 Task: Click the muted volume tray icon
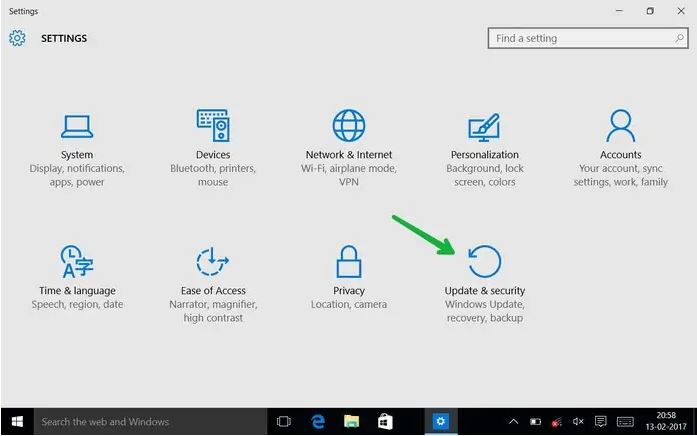578,421
